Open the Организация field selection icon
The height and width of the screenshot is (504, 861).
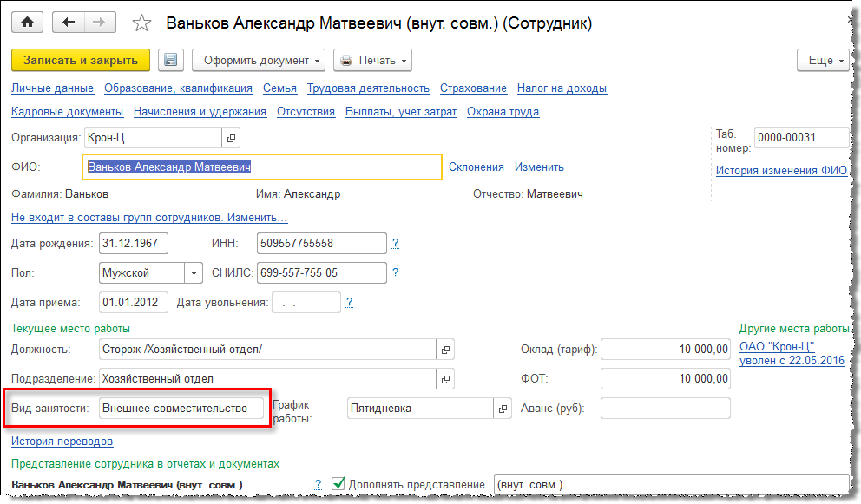point(231,138)
